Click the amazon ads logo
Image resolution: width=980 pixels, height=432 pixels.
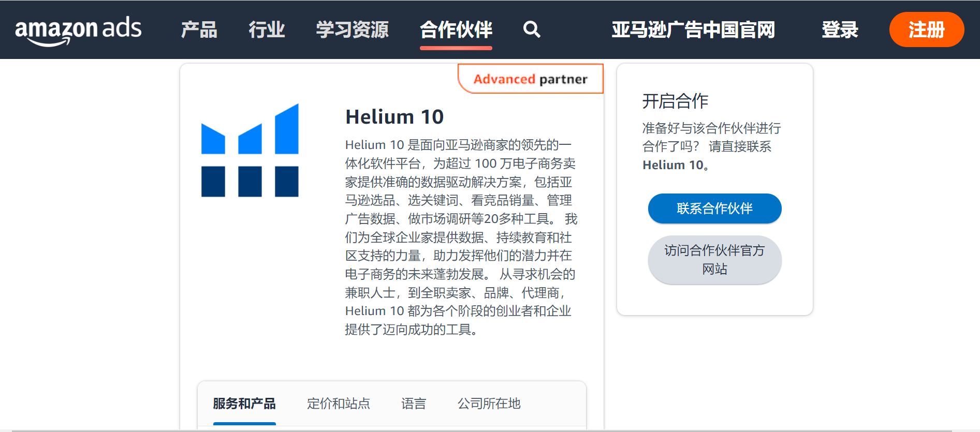tap(78, 29)
